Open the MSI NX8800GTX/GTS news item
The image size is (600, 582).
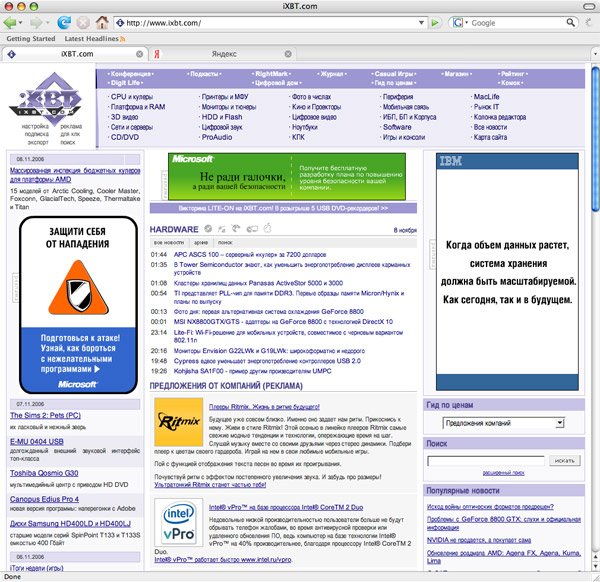click(283, 322)
